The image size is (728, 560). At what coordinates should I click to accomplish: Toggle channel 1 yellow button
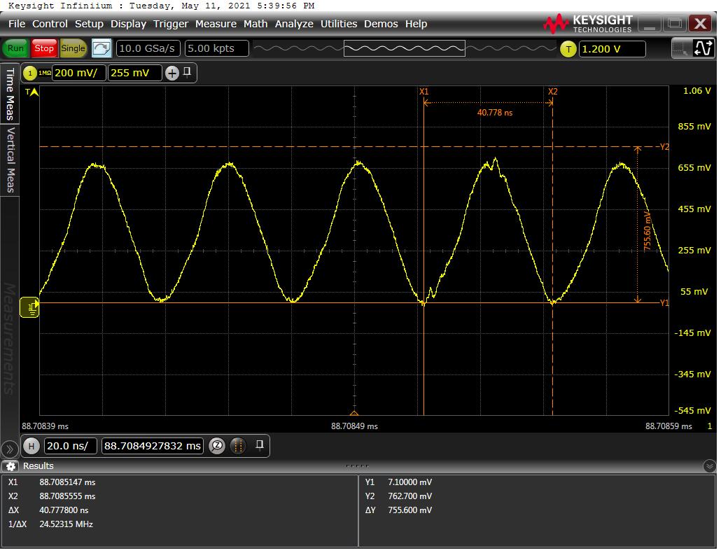click(30, 73)
